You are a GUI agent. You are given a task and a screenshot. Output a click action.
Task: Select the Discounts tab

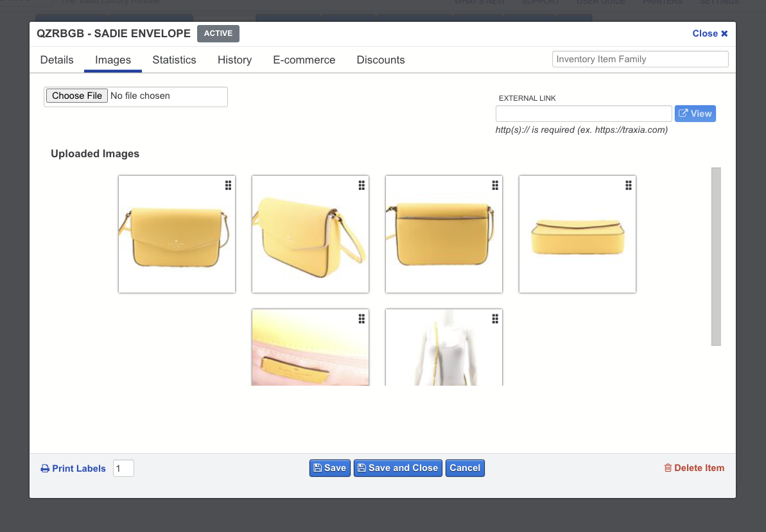pyautogui.click(x=381, y=60)
